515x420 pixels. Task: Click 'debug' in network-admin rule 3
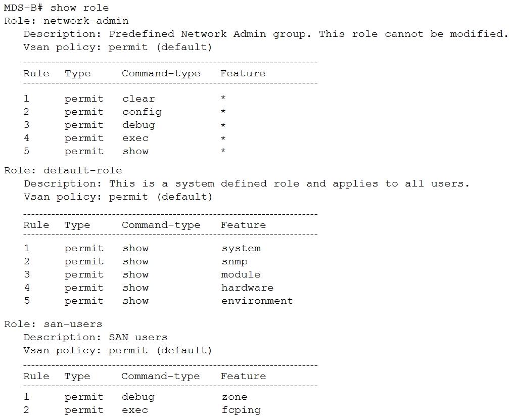point(138,125)
